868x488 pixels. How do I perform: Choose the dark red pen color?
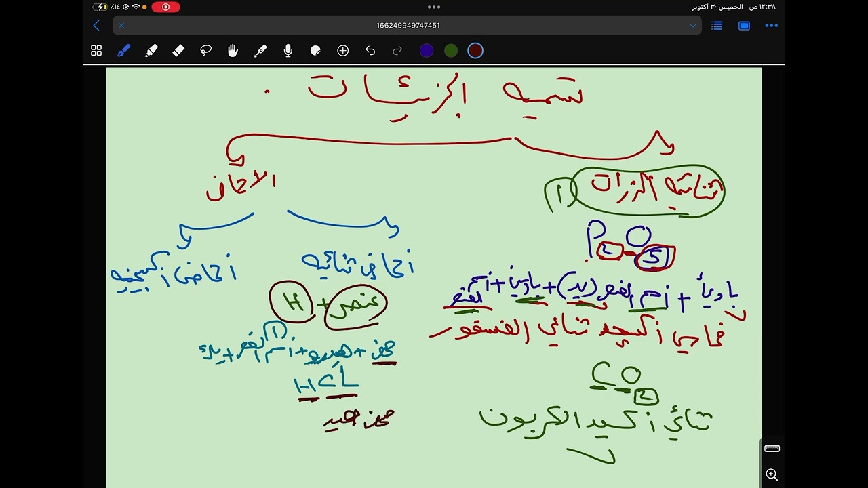coord(475,51)
